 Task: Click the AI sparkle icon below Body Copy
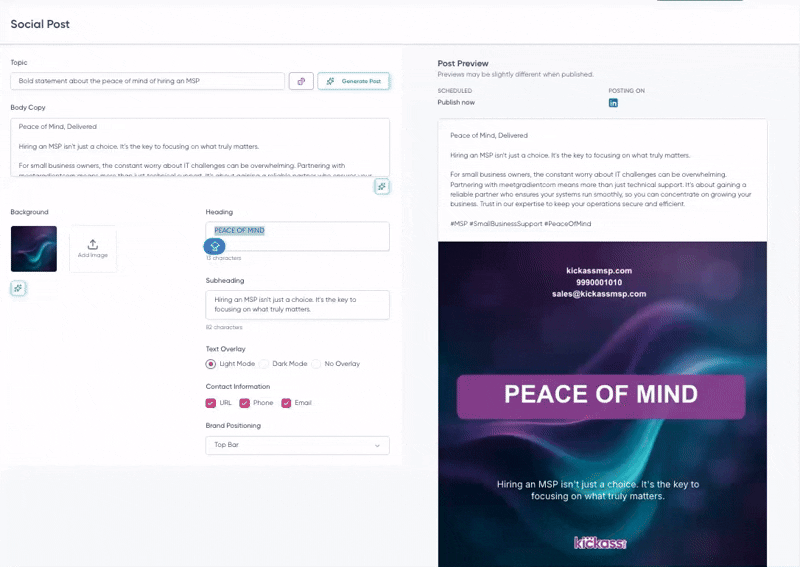(x=381, y=186)
